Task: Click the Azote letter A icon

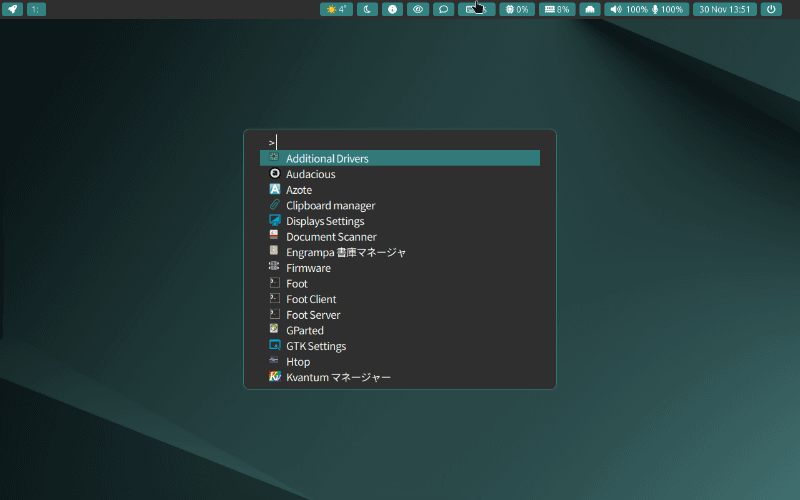Action: (x=274, y=189)
